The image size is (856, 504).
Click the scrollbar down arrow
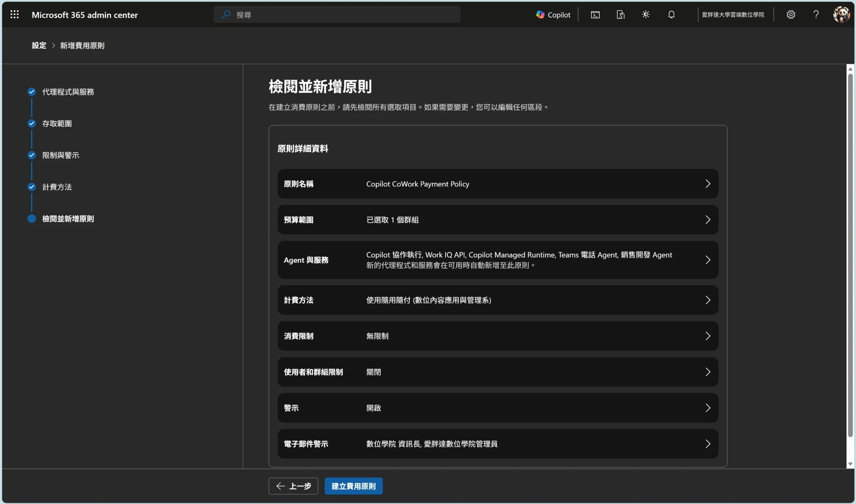(x=850, y=464)
